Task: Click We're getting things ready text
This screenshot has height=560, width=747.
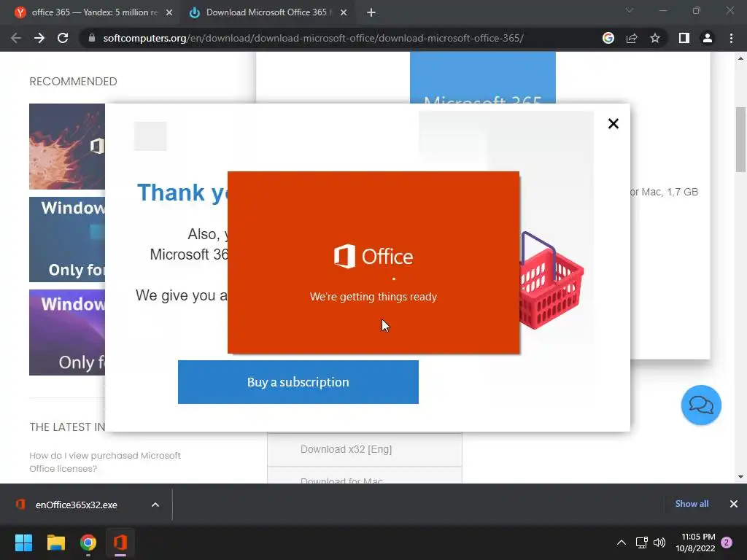Action: click(x=373, y=297)
